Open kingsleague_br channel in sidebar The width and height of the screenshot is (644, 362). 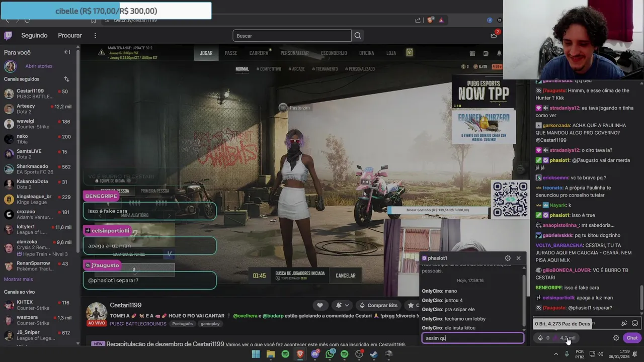[39, 199]
